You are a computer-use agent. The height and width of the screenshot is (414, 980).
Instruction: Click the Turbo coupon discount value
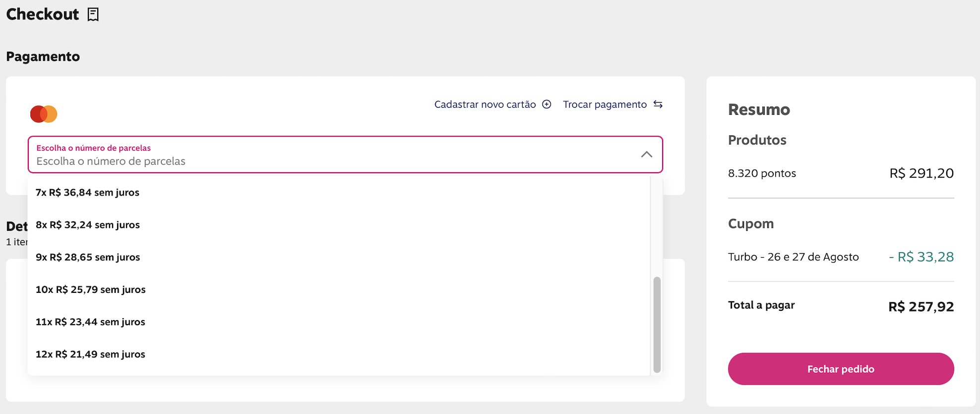pos(921,257)
